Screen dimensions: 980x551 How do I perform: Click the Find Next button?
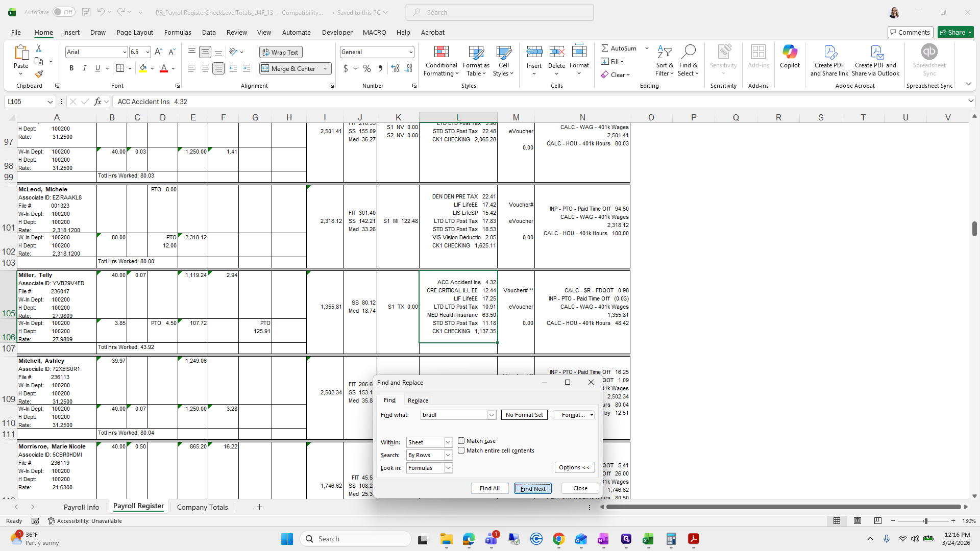(532, 488)
